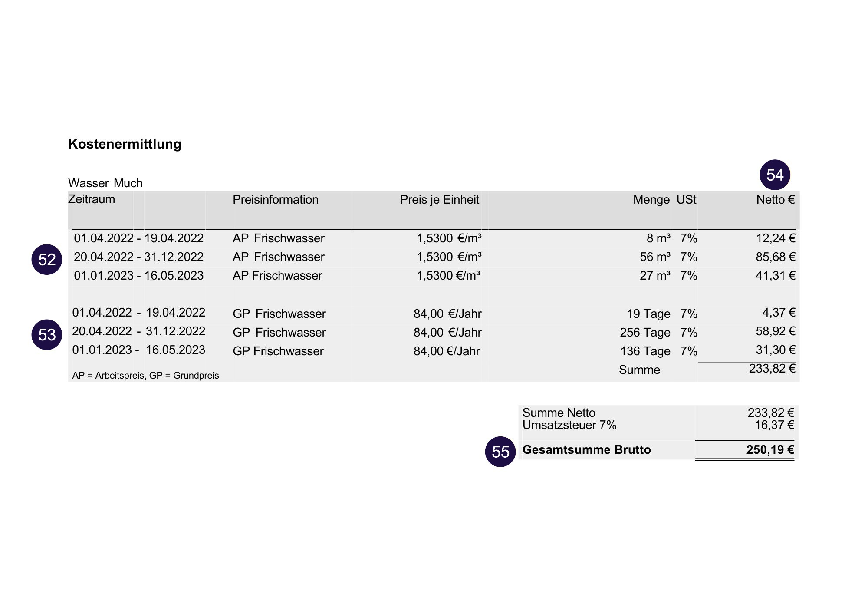Click the 56 m³ quantity cell

point(655,257)
